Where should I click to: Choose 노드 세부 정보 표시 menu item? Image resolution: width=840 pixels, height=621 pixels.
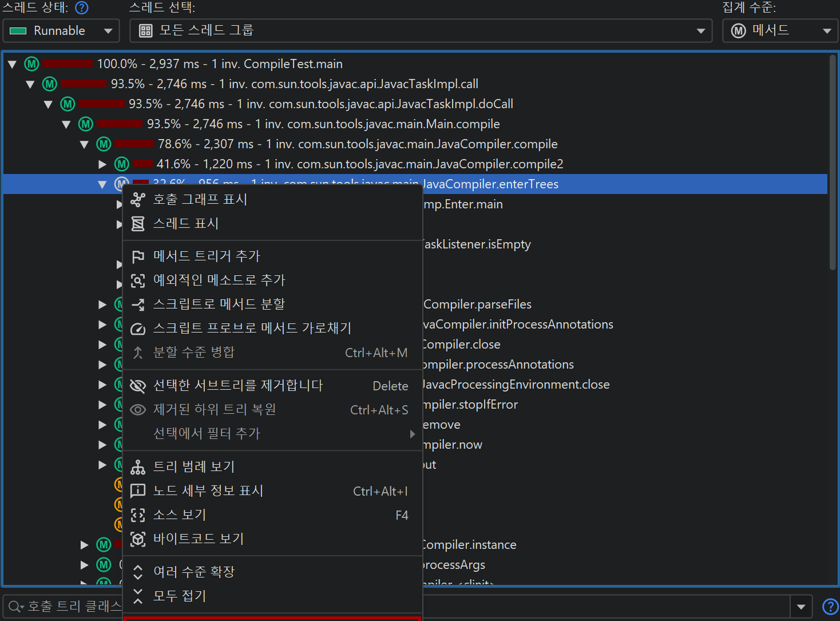pyautogui.click(x=208, y=491)
